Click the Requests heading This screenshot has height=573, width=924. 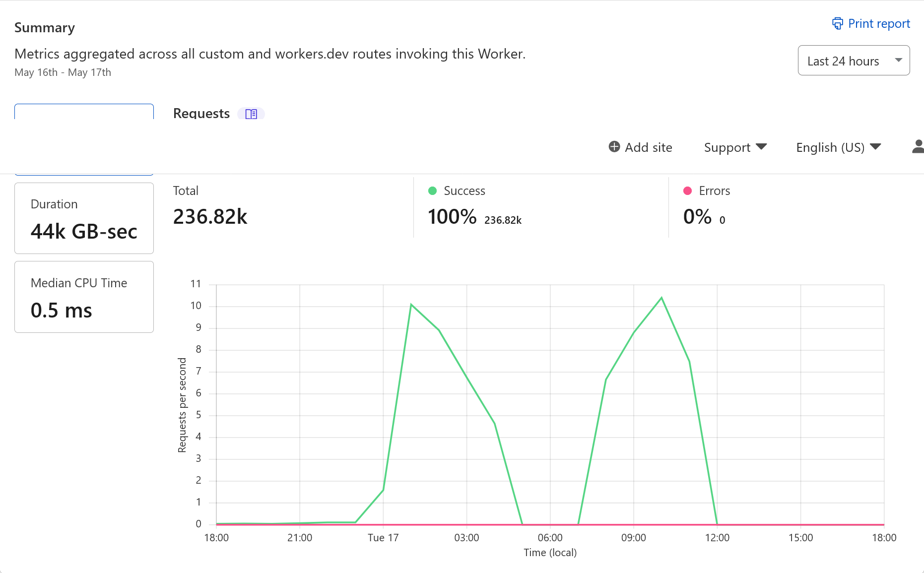click(201, 114)
